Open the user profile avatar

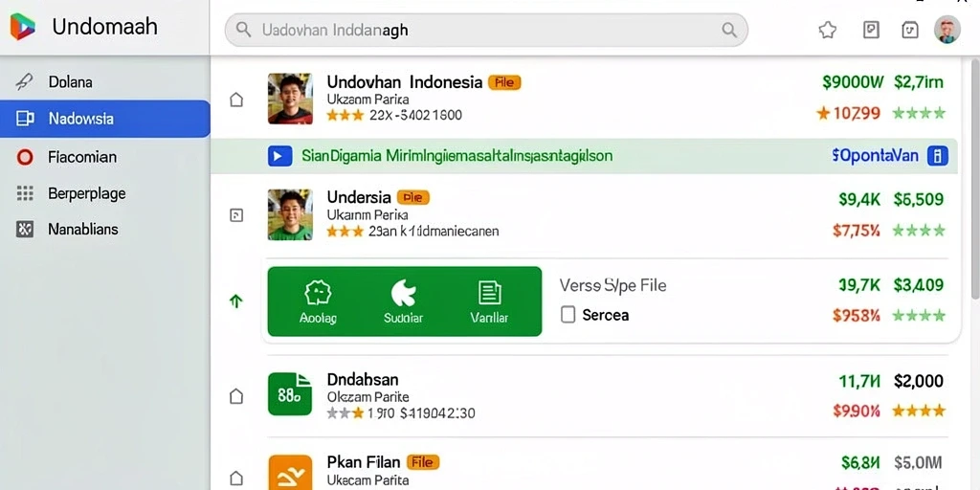click(947, 30)
